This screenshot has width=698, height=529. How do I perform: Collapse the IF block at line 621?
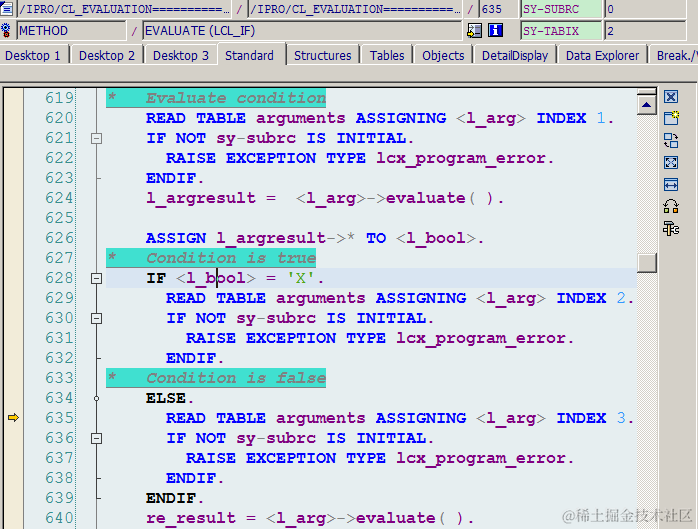(96, 138)
